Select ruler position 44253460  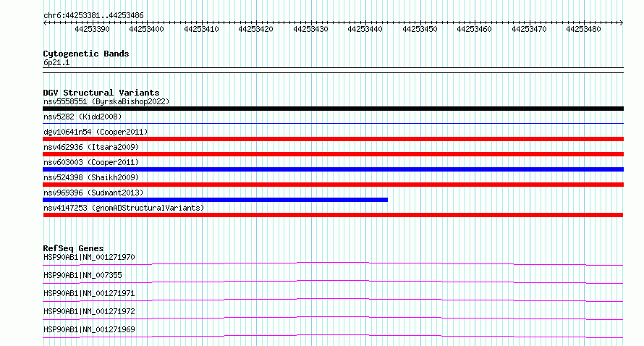[474, 29]
